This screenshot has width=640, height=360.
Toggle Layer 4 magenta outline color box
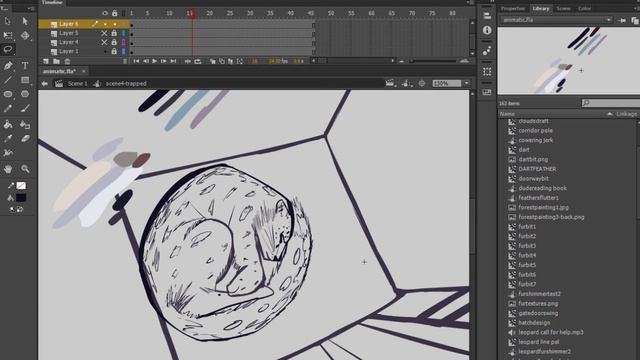[x=123, y=42]
